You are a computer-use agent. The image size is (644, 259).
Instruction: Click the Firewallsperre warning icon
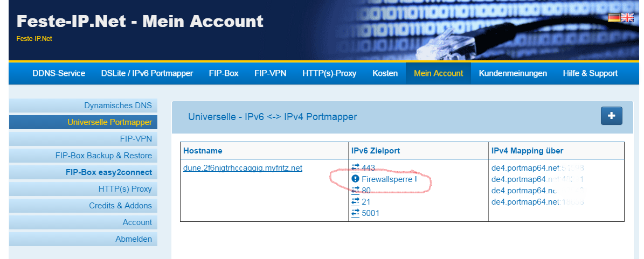point(355,179)
